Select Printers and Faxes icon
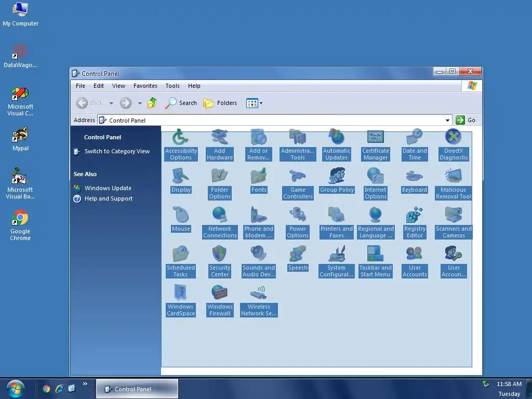This screenshot has width=532, height=399. coord(336,223)
